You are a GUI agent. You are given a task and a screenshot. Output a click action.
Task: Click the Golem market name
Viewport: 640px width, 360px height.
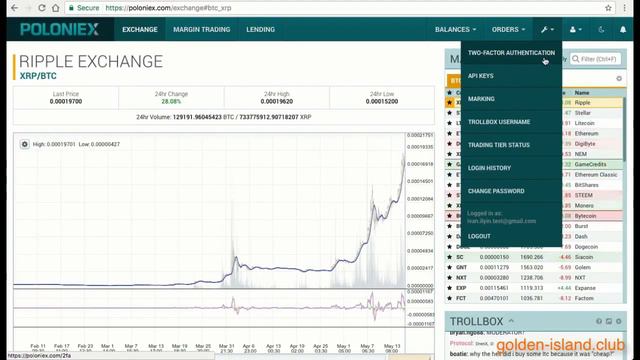click(x=582, y=267)
